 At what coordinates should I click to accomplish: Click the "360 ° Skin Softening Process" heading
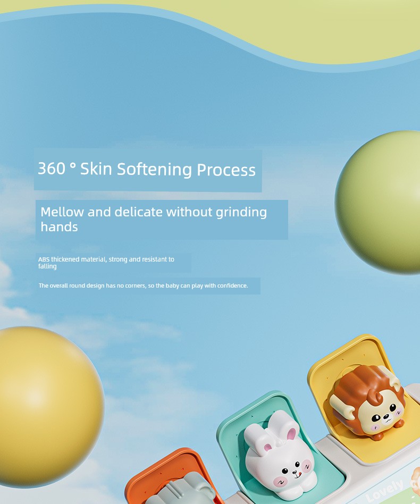(x=147, y=169)
